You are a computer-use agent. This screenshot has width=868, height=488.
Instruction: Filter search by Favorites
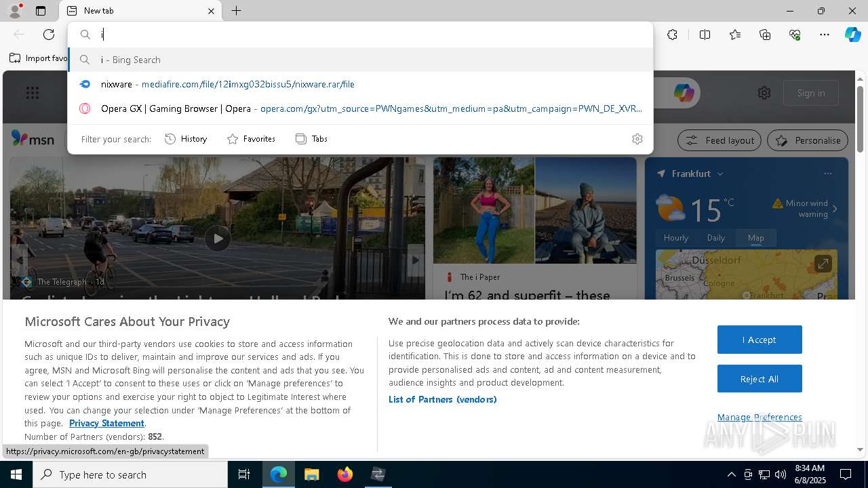tap(251, 139)
